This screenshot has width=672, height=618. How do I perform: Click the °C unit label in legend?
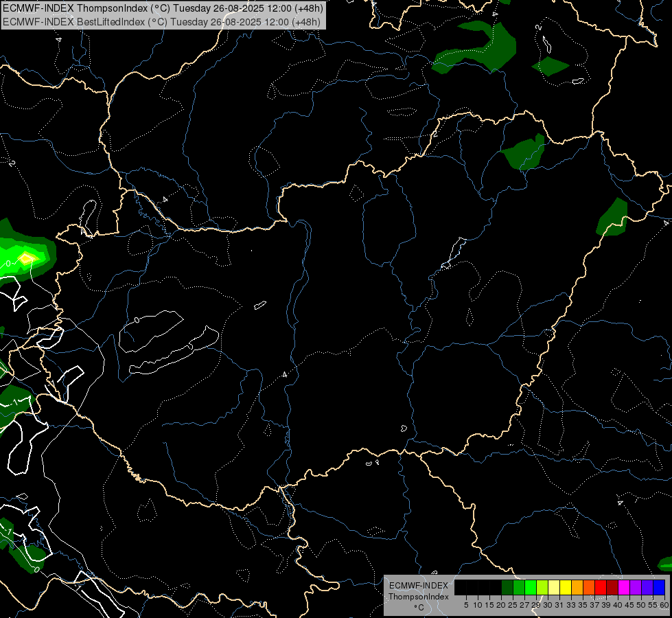point(419,608)
